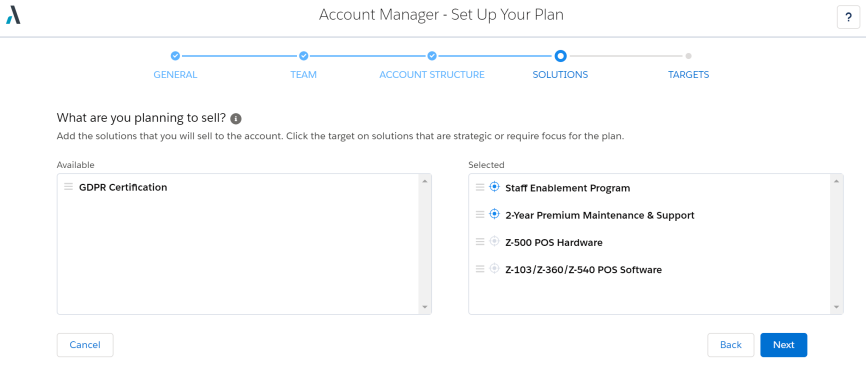
Task: Grab drag handle of GDPR Certification
Action: (x=68, y=187)
